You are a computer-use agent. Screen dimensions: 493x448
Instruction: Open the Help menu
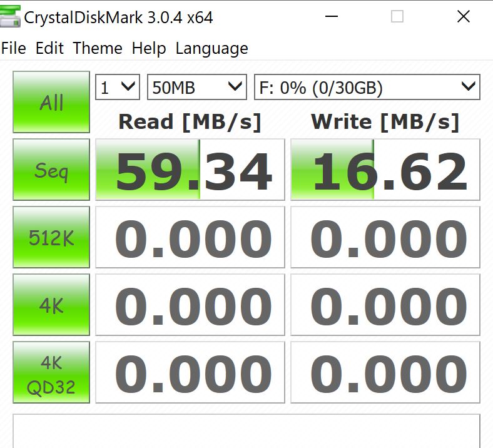tap(149, 48)
